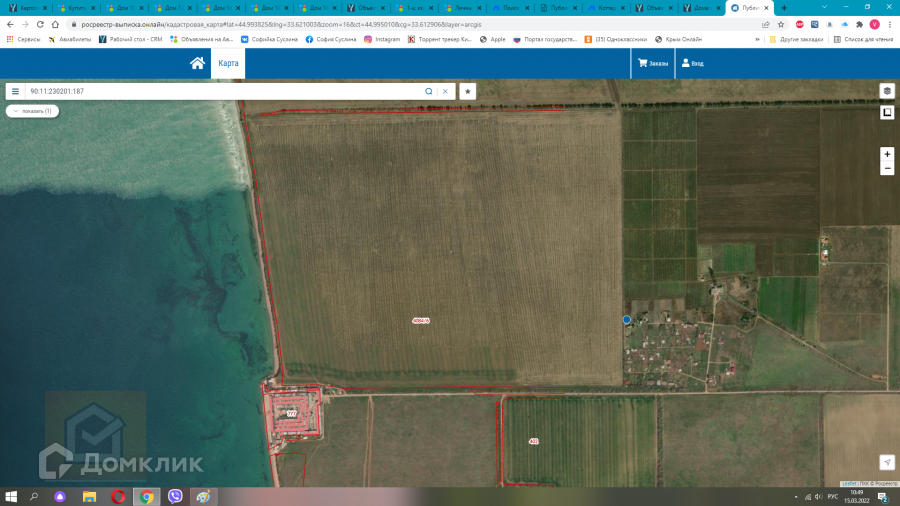Open File Explorer from the taskbar
The width and height of the screenshot is (900, 506).
point(90,497)
